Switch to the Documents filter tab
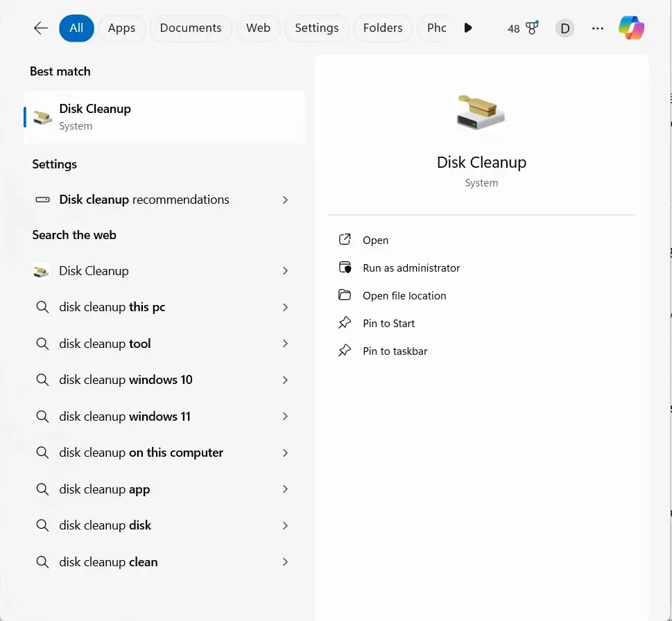The height and width of the screenshot is (621, 672). pos(191,28)
